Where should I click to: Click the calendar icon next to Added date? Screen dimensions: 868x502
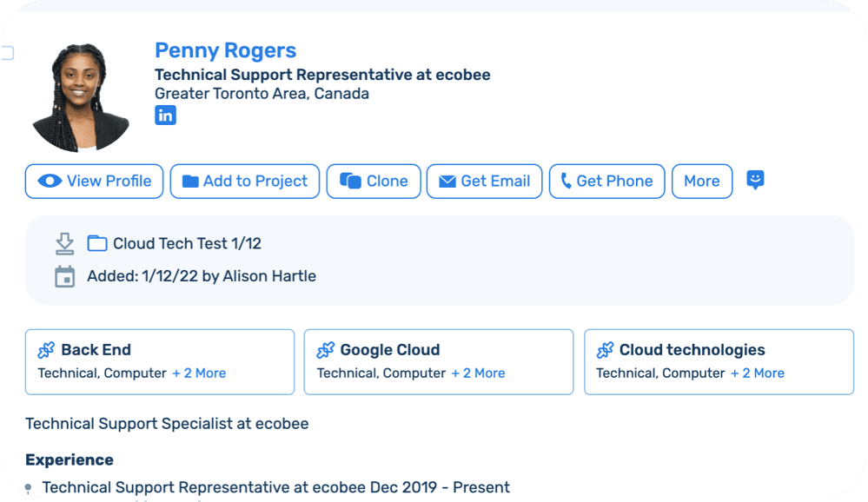click(65, 277)
